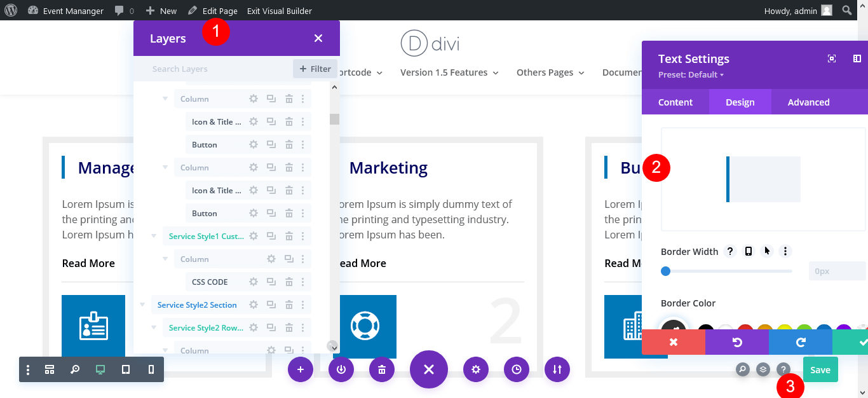Open Border Width help tooltip icon
The height and width of the screenshot is (398, 868).
730,251
